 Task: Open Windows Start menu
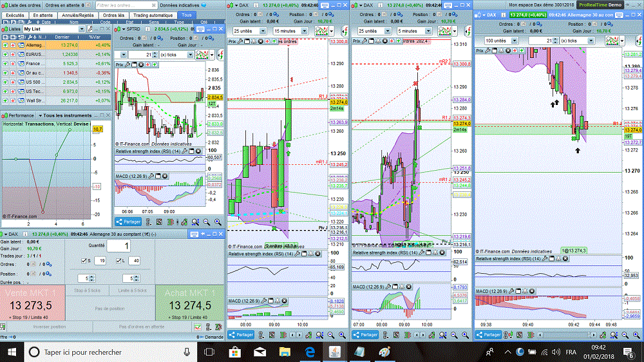[x=12, y=352]
